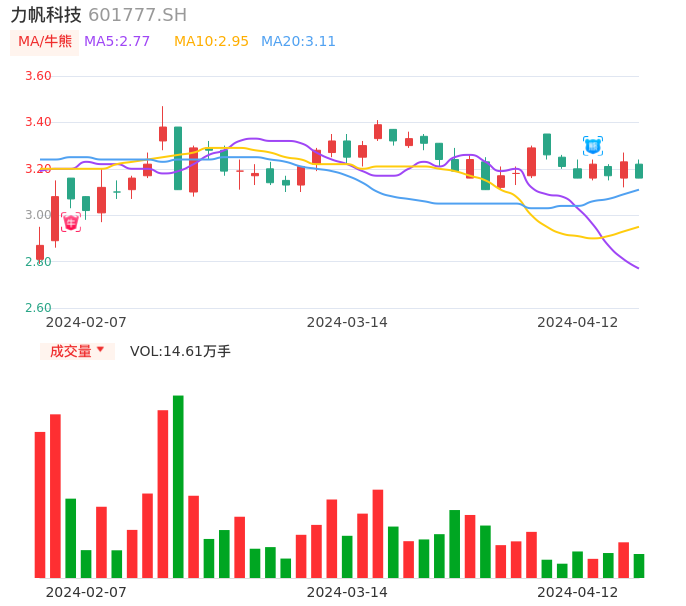This screenshot has width=686, height=606.
Task: Click the MA5:2.77 legend label
Action: (x=117, y=42)
